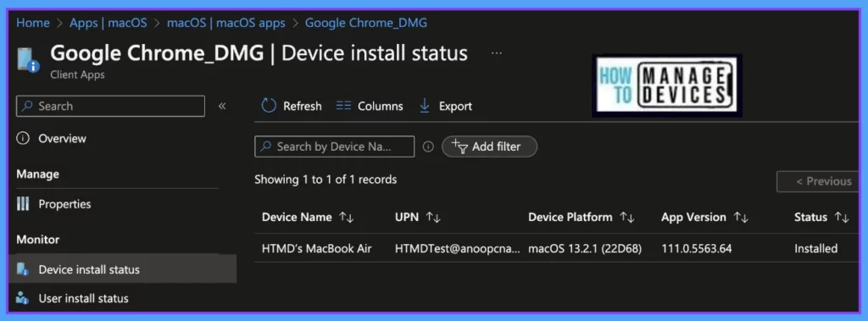868x321 pixels.
Task: Click the App Version column header
Action: click(x=693, y=218)
